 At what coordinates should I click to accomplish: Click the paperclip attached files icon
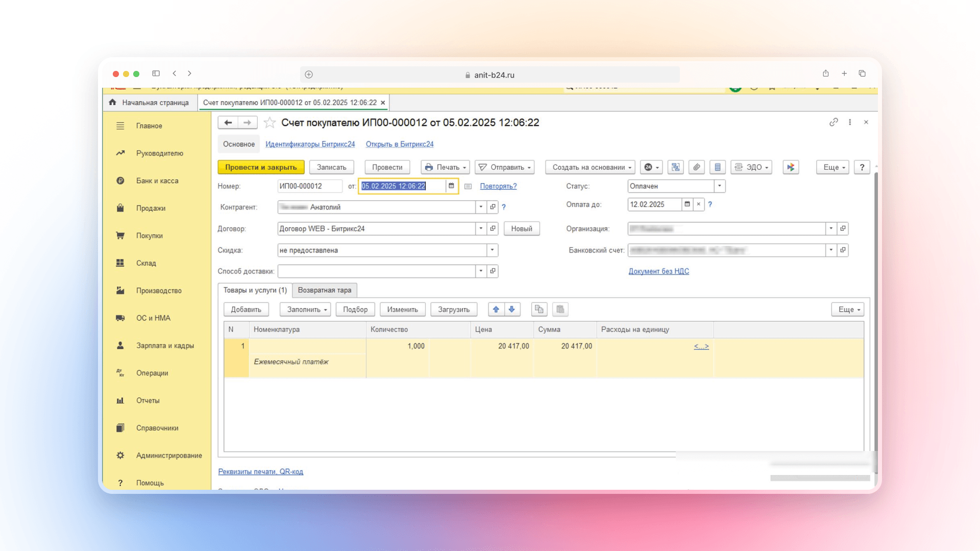(x=696, y=167)
